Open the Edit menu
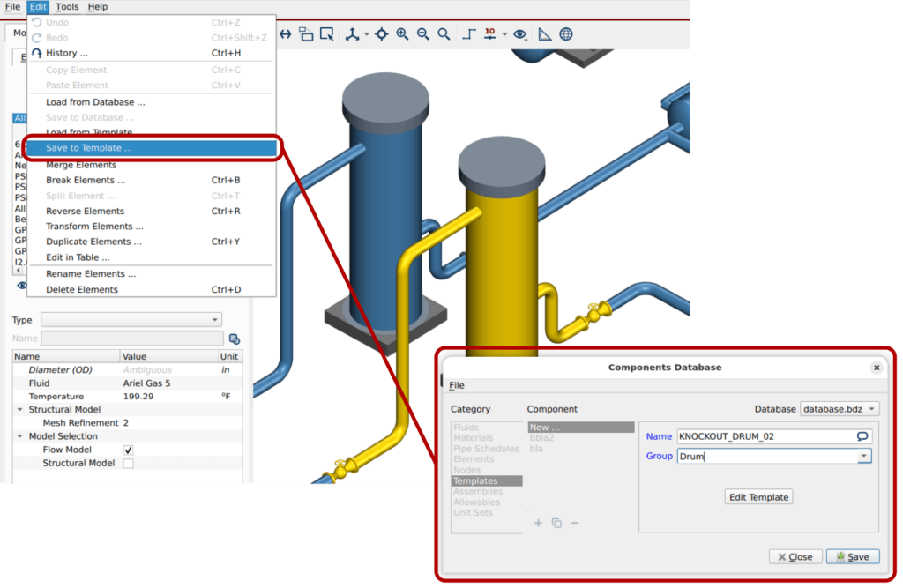This screenshot has width=903, height=588. (38, 7)
